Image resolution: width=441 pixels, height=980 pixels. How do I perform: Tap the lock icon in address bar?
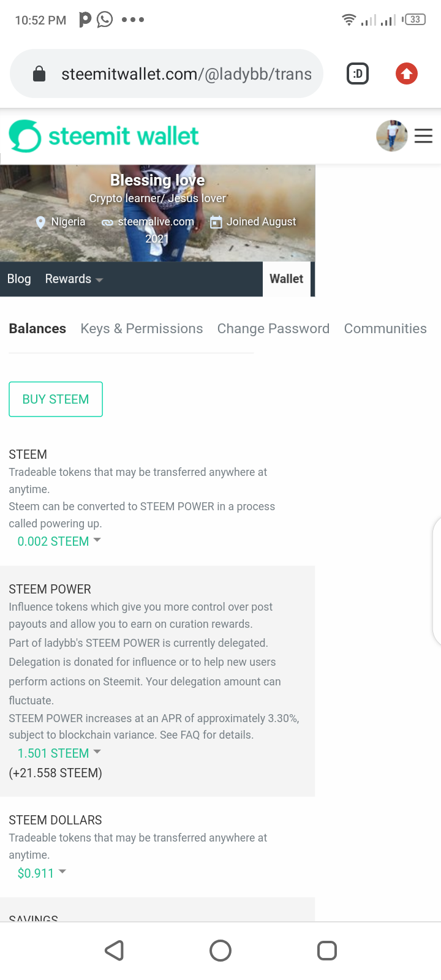[x=39, y=74]
